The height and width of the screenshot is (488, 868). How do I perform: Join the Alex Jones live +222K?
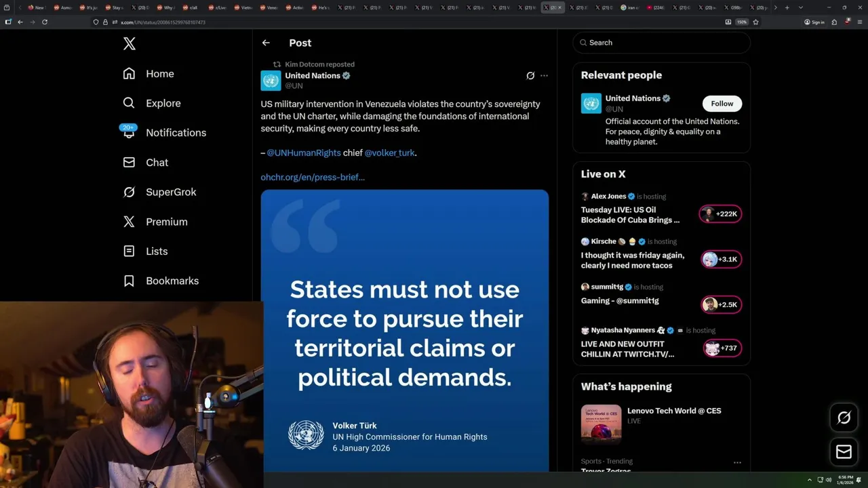pyautogui.click(x=720, y=214)
